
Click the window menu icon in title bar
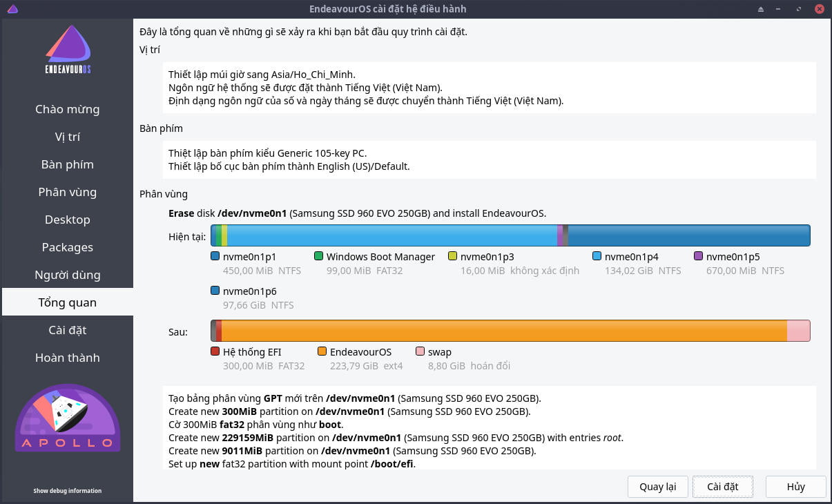point(12,9)
